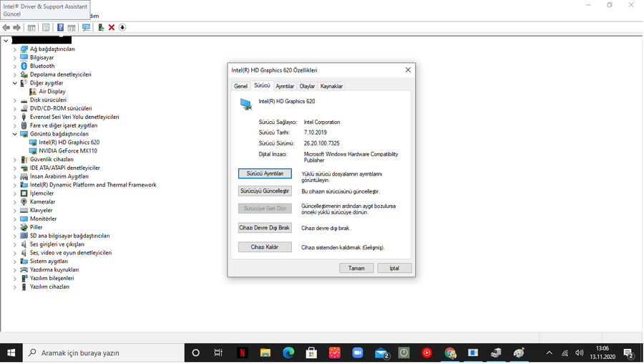Image resolution: width=644 pixels, height=364 pixels.
Task: Open the Zoom app in taskbar
Action: pos(358,353)
